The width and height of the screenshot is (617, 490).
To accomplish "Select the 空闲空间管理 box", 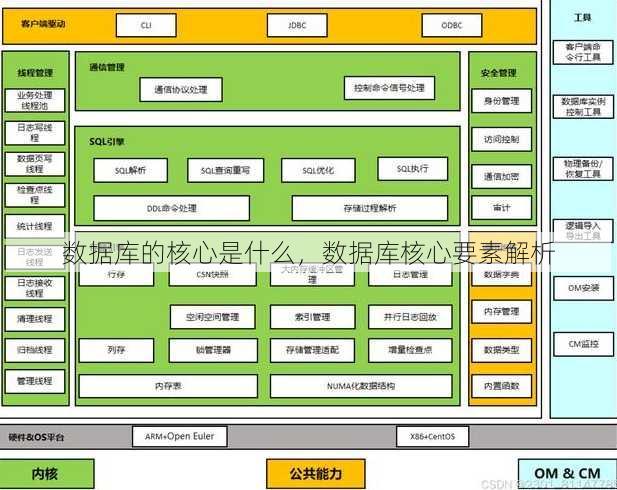I will tap(213, 317).
